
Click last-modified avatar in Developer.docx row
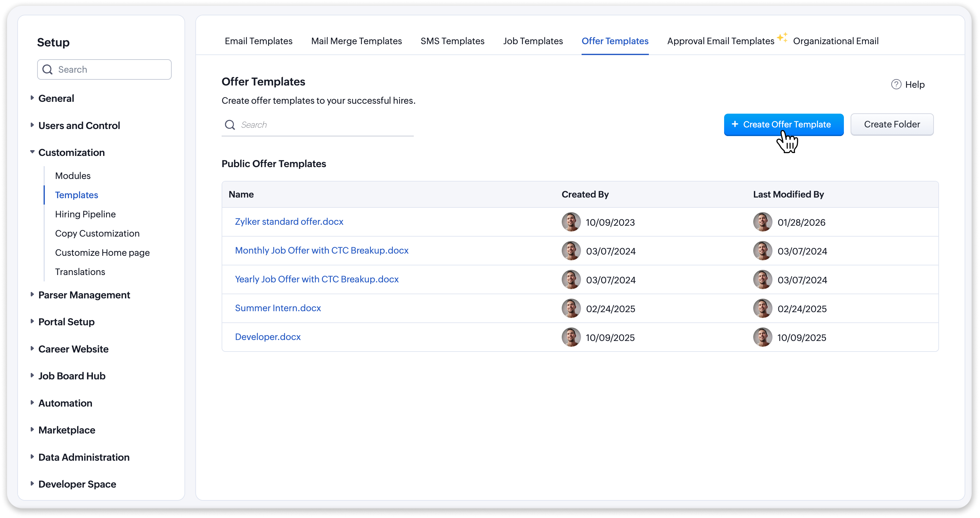(x=763, y=337)
